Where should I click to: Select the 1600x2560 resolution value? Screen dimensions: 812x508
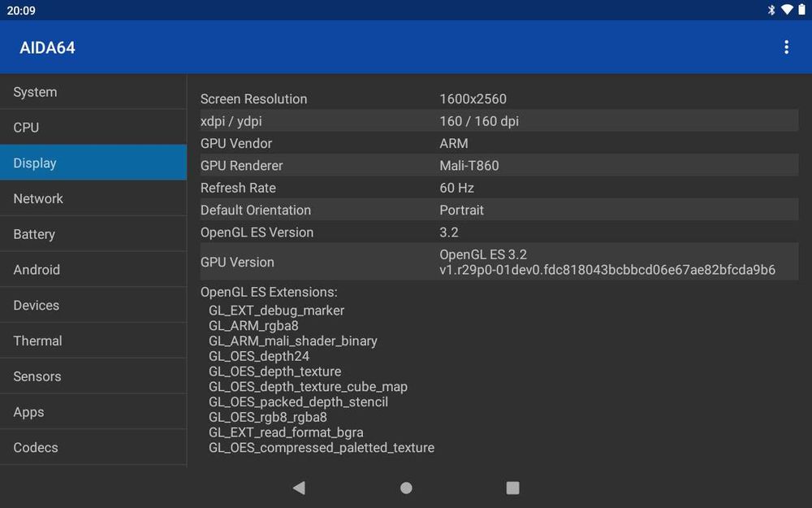[x=473, y=99]
